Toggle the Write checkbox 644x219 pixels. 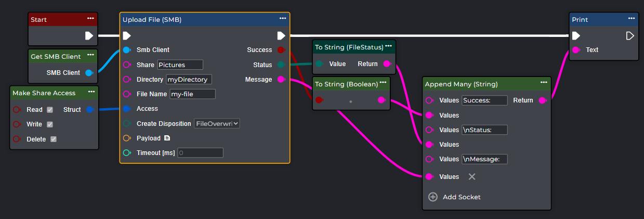pos(50,124)
